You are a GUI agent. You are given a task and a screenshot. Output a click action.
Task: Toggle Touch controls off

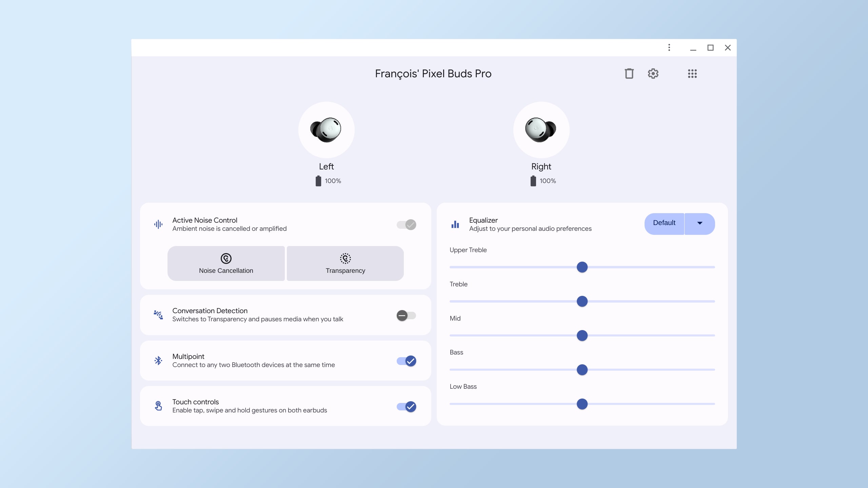pos(407,406)
